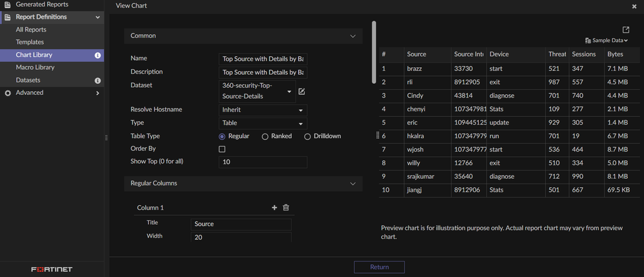Click the edit dataset pencil icon
Image resolution: width=644 pixels, height=277 pixels.
tap(301, 92)
